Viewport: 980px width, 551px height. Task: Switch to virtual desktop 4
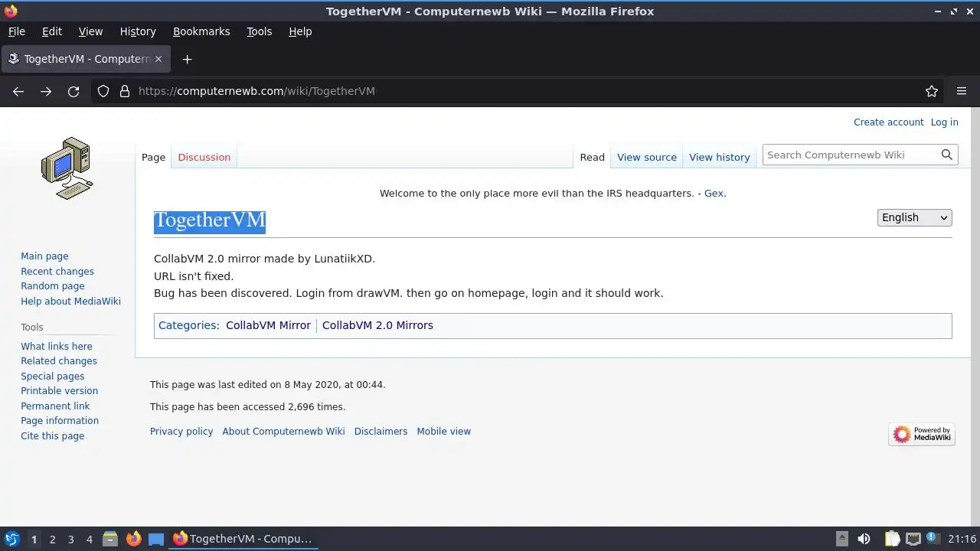tap(89, 539)
